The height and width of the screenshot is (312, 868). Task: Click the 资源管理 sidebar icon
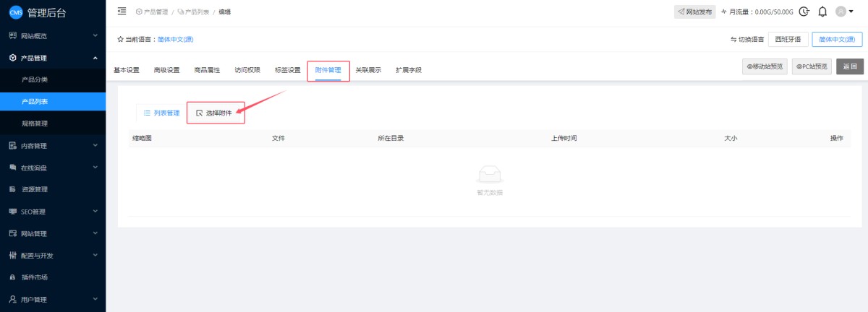(x=12, y=189)
